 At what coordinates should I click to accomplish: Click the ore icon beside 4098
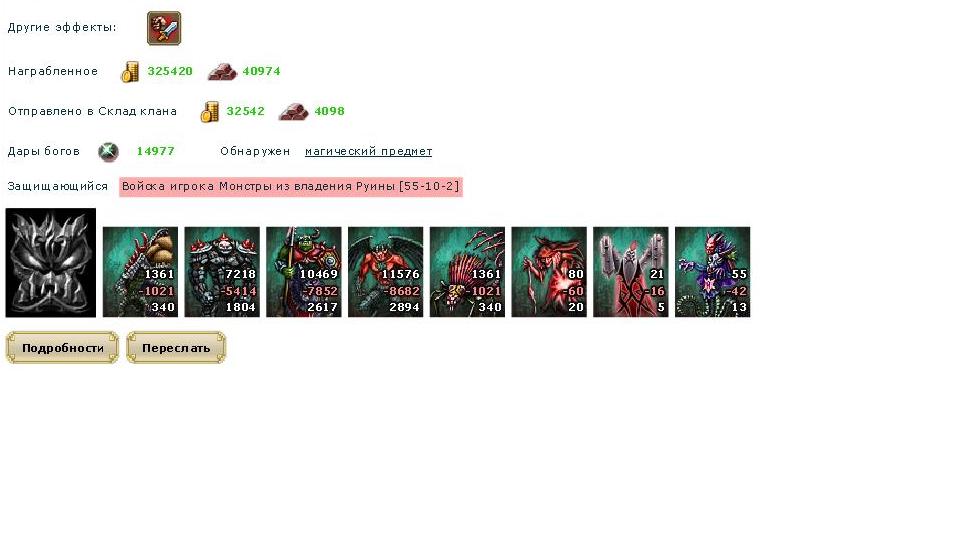tap(293, 112)
